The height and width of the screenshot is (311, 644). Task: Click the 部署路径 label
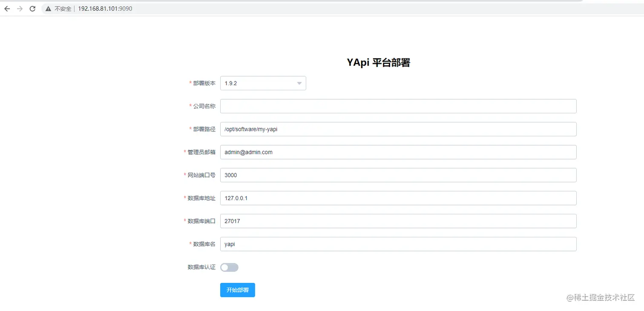click(x=204, y=129)
